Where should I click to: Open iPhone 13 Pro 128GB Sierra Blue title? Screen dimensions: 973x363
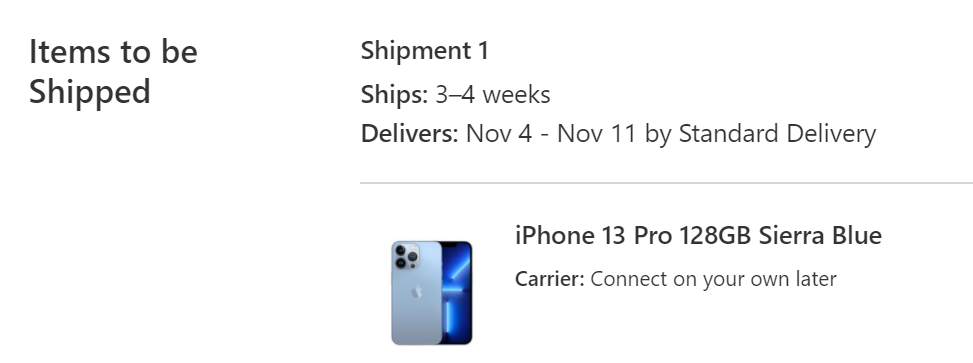698,235
